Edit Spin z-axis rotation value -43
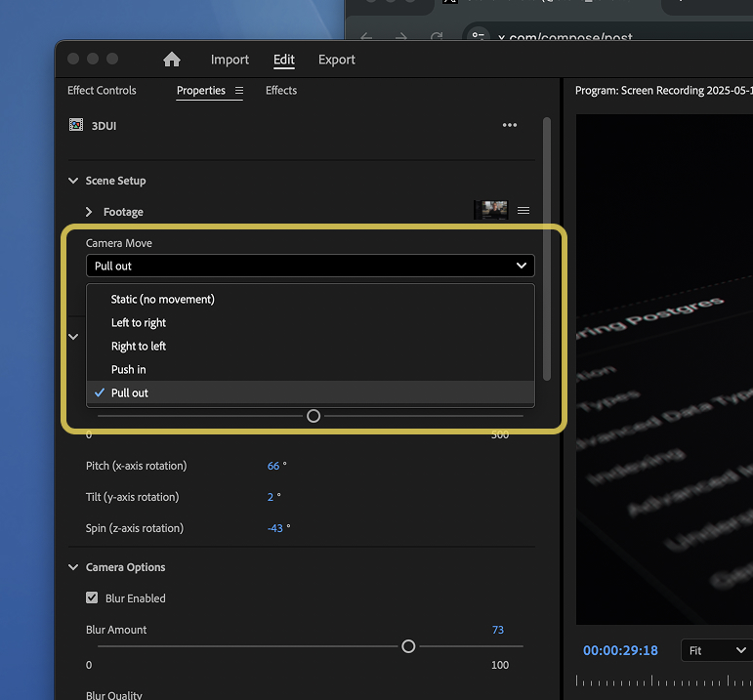The height and width of the screenshot is (700, 753). [275, 528]
